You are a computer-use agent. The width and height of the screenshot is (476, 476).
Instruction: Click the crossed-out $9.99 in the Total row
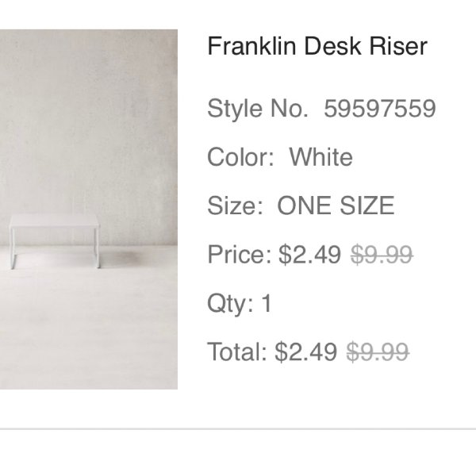coord(378,352)
